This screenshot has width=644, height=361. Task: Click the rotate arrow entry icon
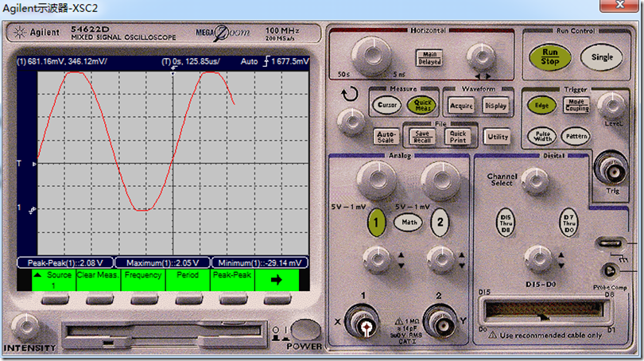(x=349, y=94)
